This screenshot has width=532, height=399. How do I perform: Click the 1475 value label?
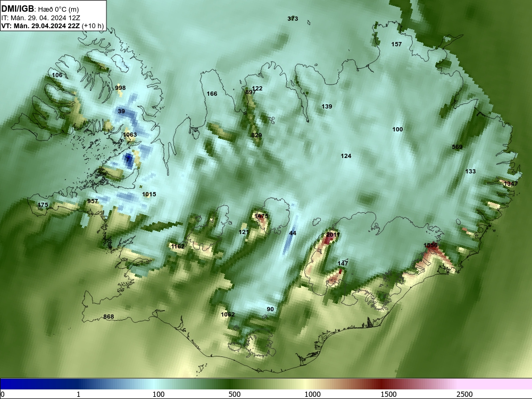[261, 216]
